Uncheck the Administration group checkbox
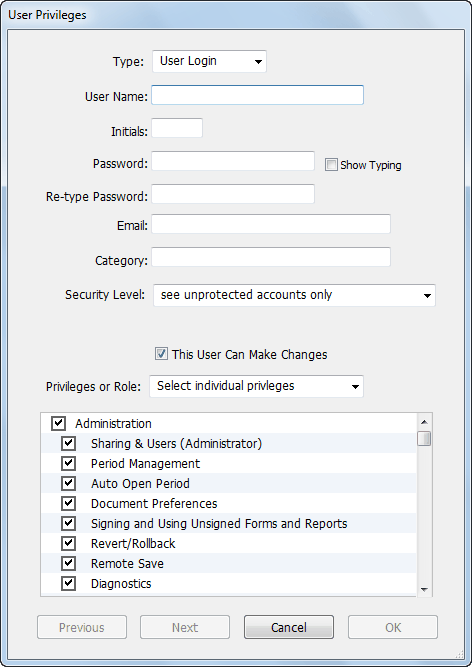Image resolution: width=472 pixels, height=667 pixels. pos(58,423)
